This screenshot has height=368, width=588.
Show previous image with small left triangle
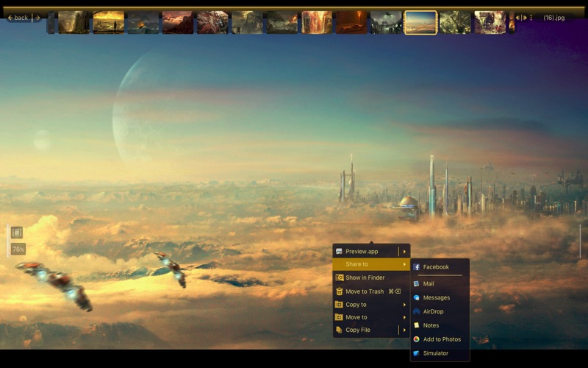point(518,18)
